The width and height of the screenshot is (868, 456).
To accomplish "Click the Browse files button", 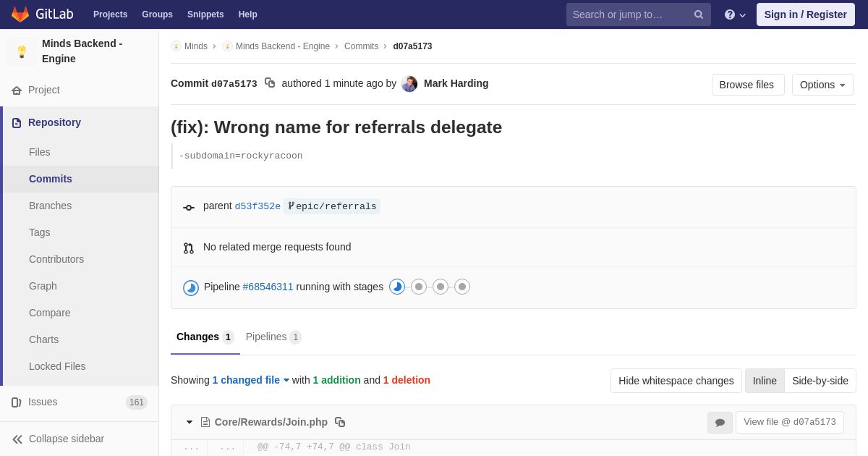I will (748, 85).
